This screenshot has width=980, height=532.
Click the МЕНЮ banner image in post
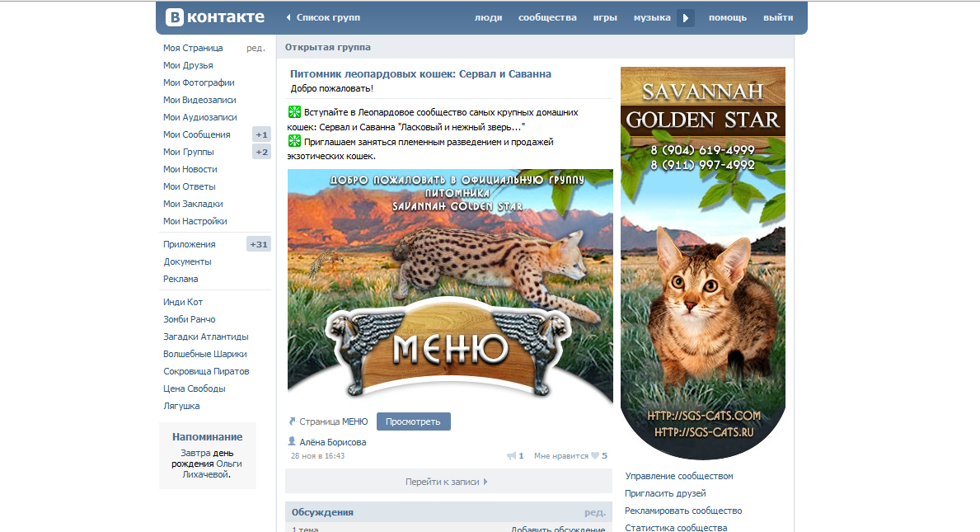click(x=450, y=288)
